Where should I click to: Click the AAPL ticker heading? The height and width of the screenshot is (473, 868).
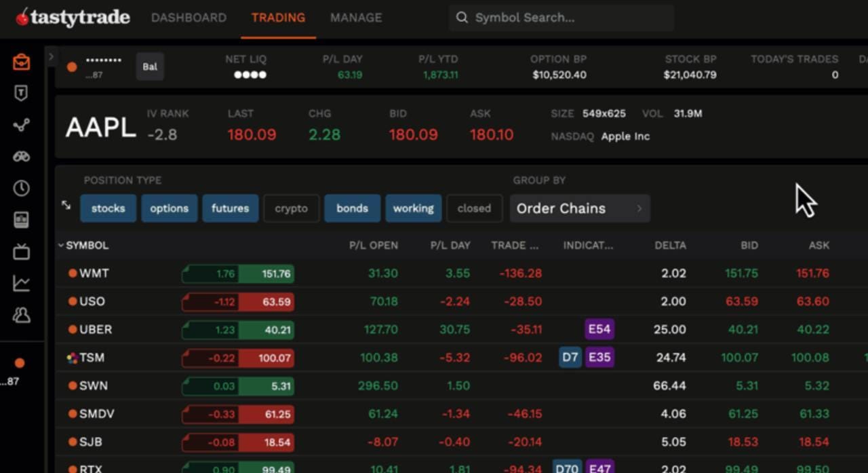pos(100,128)
